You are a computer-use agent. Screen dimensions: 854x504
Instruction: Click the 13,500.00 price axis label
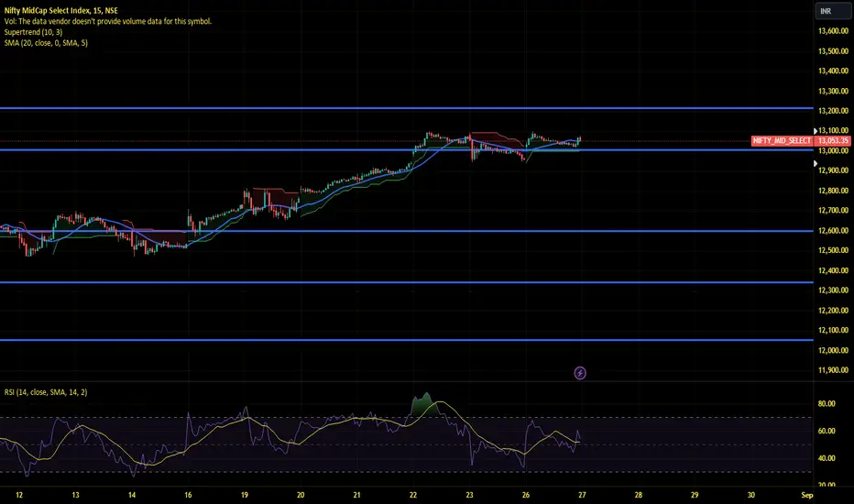[833, 51]
